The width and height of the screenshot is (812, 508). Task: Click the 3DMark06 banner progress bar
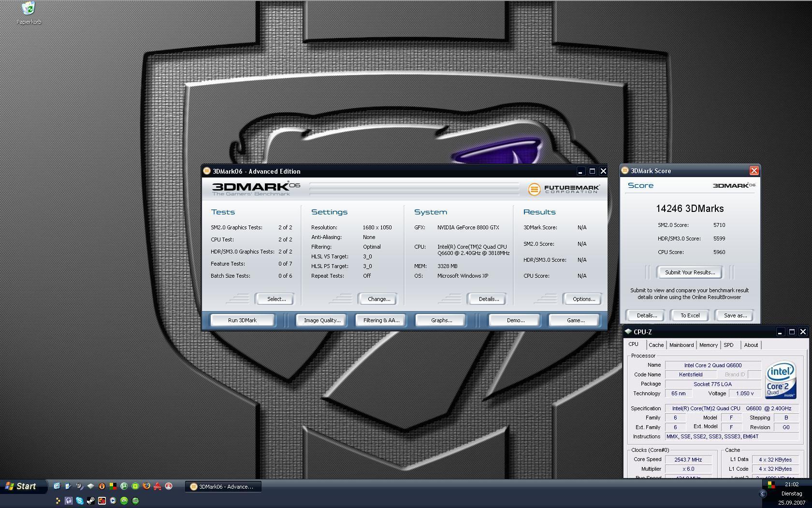414,189
